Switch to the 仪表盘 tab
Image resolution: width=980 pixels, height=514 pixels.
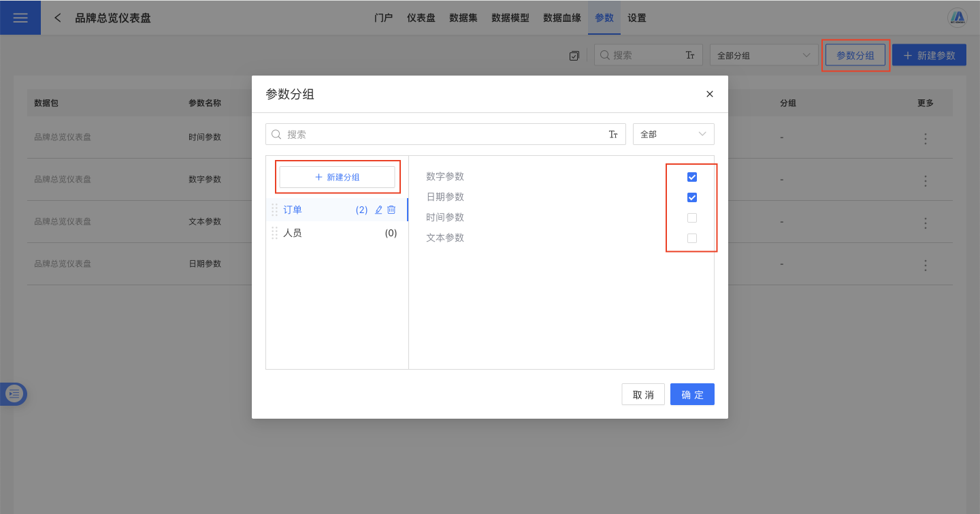(x=421, y=18)
